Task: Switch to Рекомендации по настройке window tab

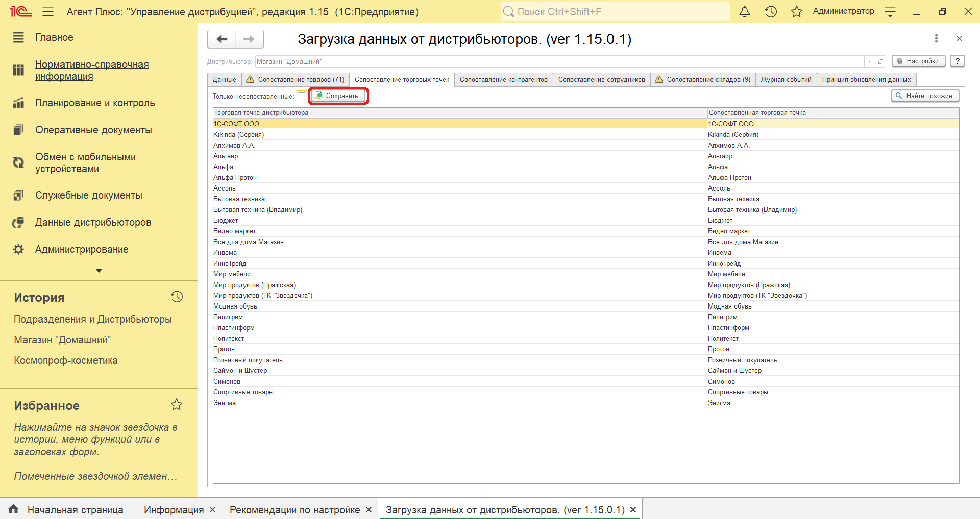Action: pos(295,510)
